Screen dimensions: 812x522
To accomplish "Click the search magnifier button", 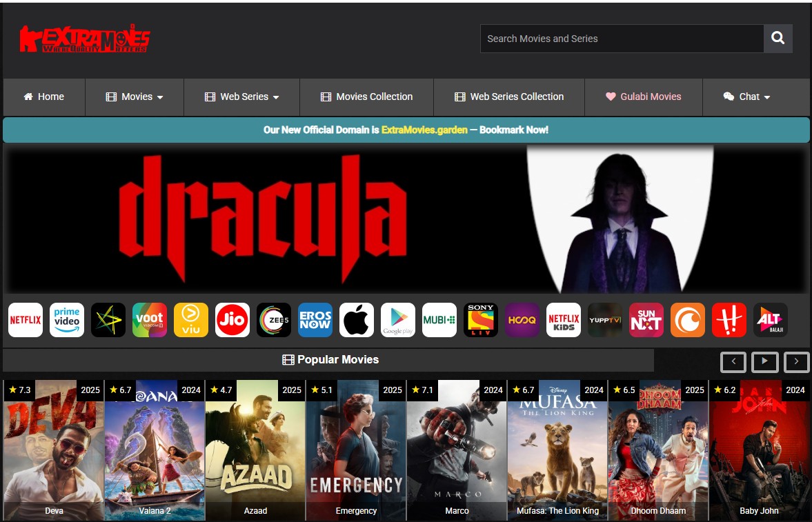I will 778,39.
